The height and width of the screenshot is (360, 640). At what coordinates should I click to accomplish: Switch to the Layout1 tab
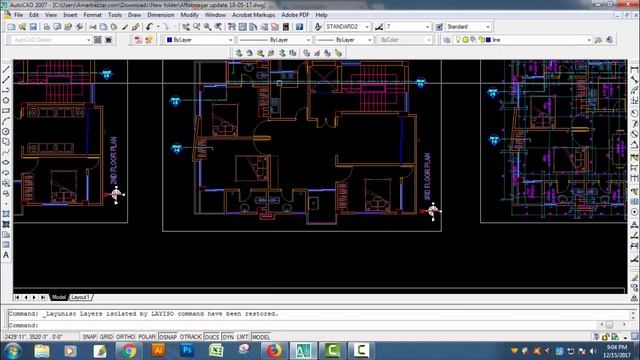pos(80,297)
